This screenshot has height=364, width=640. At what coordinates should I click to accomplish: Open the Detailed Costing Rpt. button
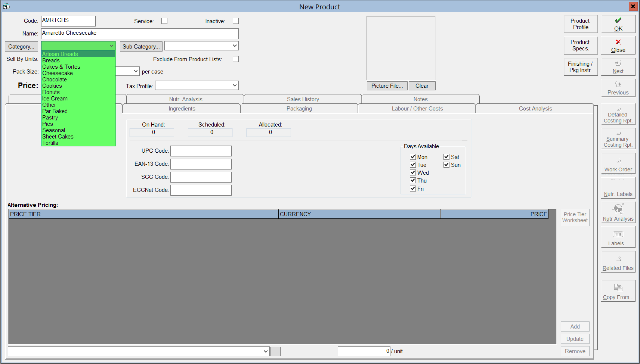point(618,114)
